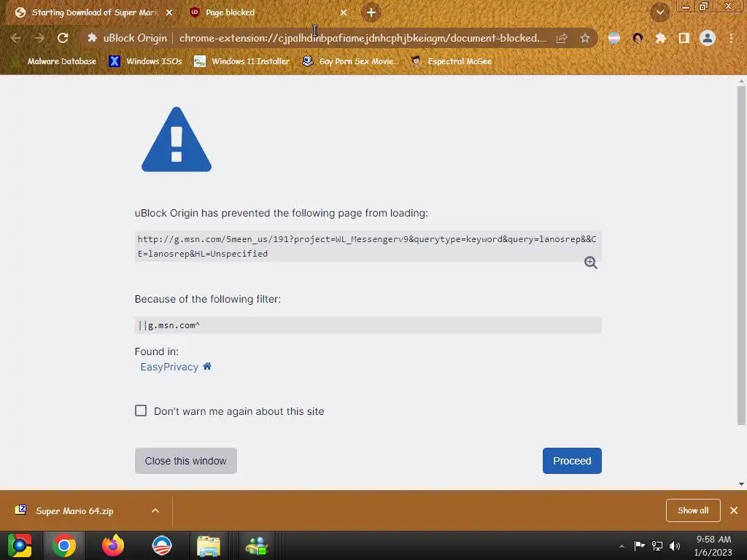
Task: Click the avatar extension icon in toolbar
Action: [638, 38]
